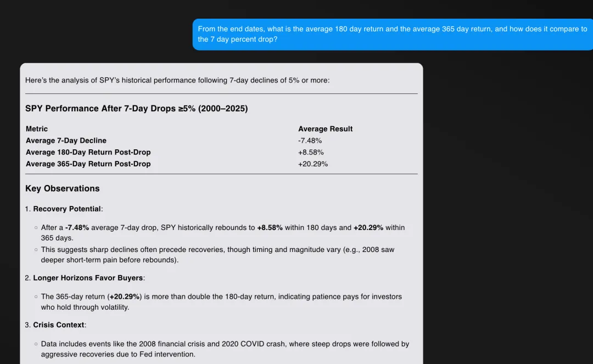The height and width of the screenshot is (364, 593).
Task: Click the Average 7-Day Decline row label
Action: click(x=66, y=141)
